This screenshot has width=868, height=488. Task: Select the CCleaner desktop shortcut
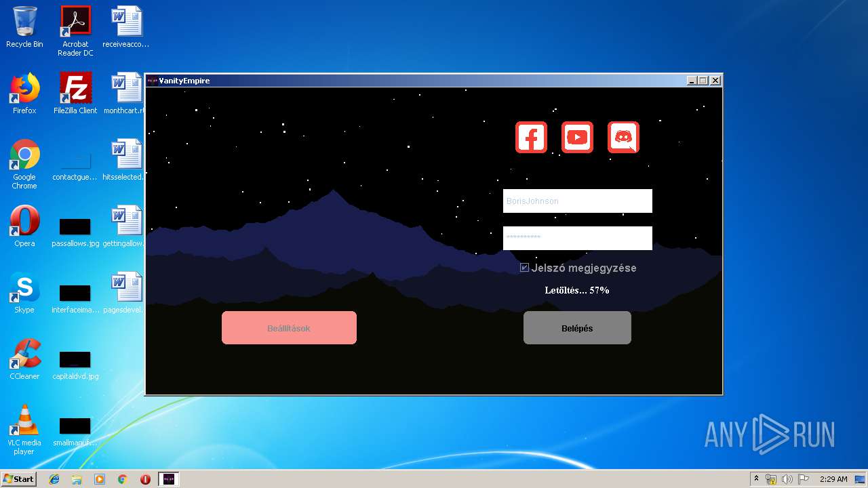pos(24,360)
